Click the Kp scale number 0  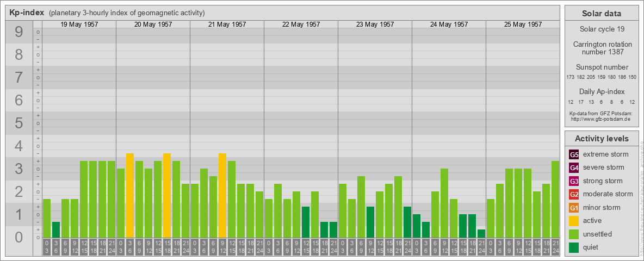[x=19, y=237]
